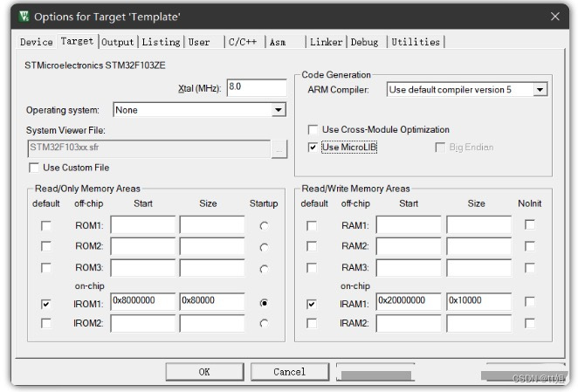This screenshot has height=392, width=578.
Task: Select the IROM1 Startup radio button
Action: pos(264,303)
